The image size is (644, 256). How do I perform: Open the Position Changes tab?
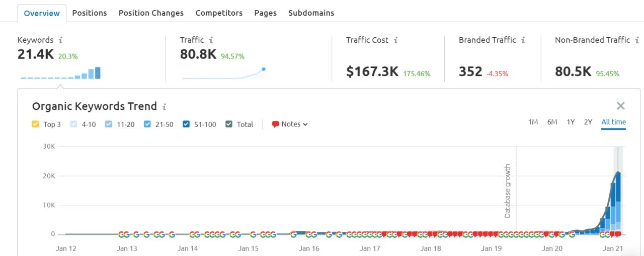pyautogui.click(x=151, y=13)
